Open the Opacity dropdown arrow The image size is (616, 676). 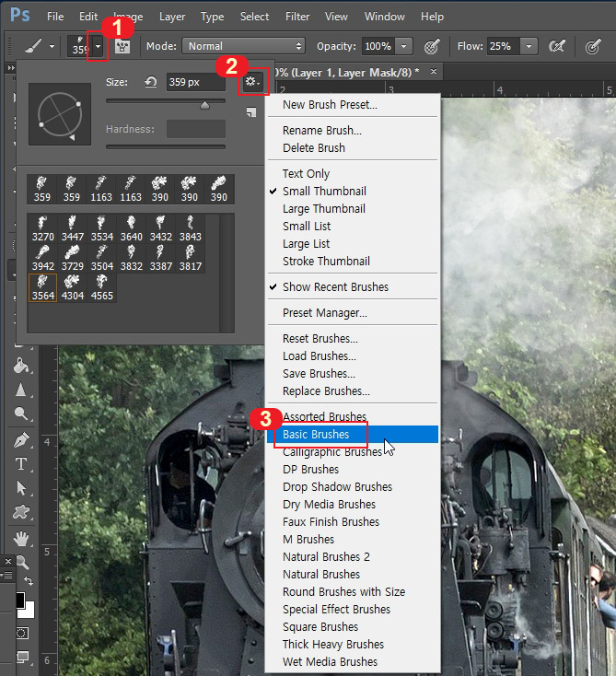pos(404,46)
